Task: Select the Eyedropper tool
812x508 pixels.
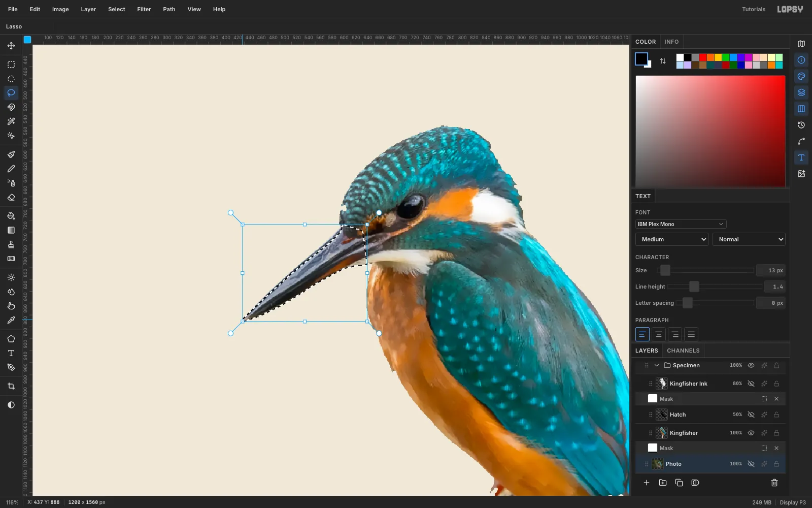Action: point(11,320)
